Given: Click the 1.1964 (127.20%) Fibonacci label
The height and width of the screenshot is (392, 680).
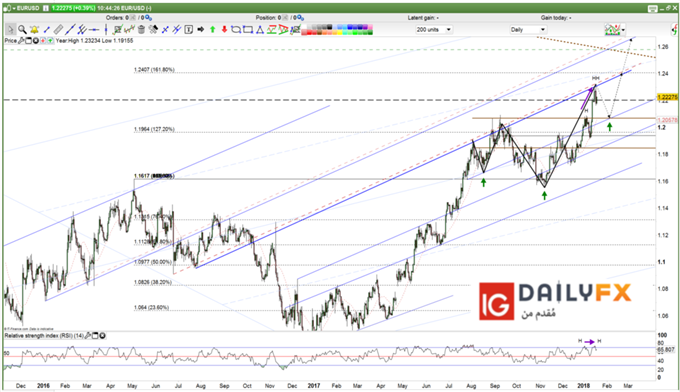Looking at the screenshot, I should point(154,129).
